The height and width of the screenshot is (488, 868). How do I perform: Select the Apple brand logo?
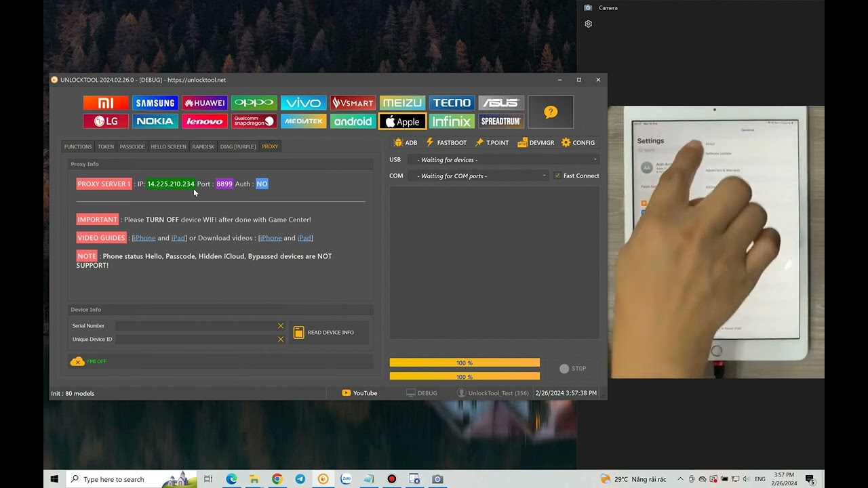point(402,121)
